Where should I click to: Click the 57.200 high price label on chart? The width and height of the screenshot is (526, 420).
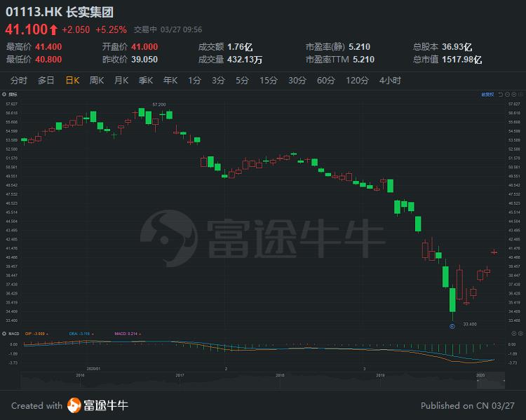coord(159,104)
